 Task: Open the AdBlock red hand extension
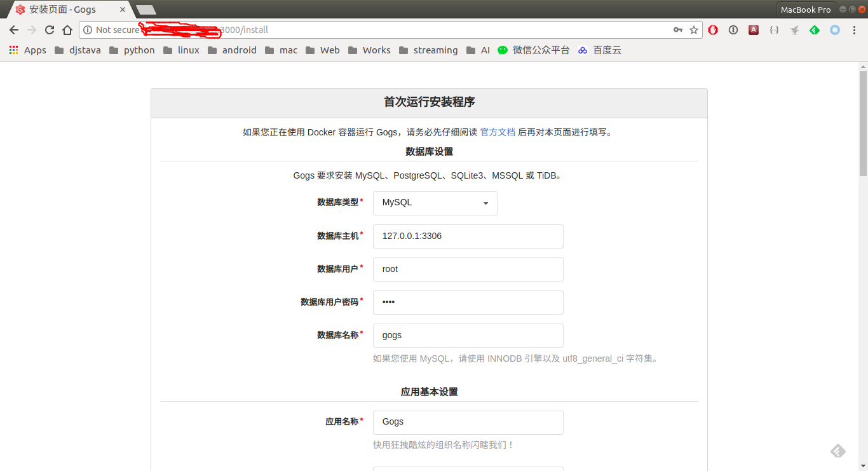pyautogui.click(x=713, y=30)
